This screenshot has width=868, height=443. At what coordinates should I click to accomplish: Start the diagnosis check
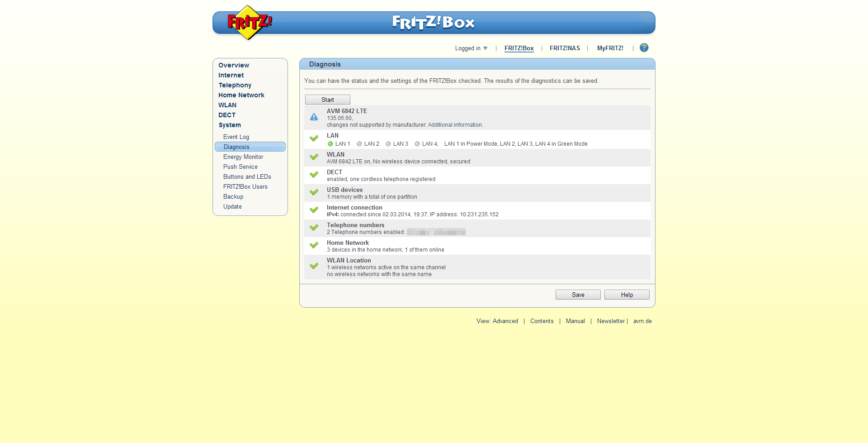click(328, 100)
